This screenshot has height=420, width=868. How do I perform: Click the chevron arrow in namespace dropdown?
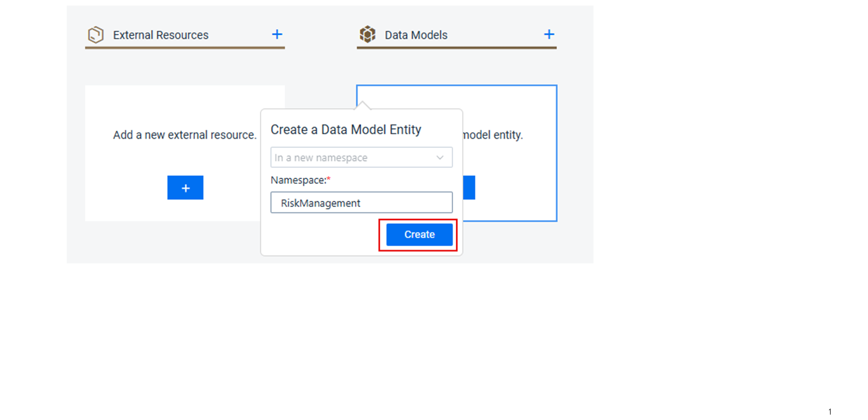point(440,158)
